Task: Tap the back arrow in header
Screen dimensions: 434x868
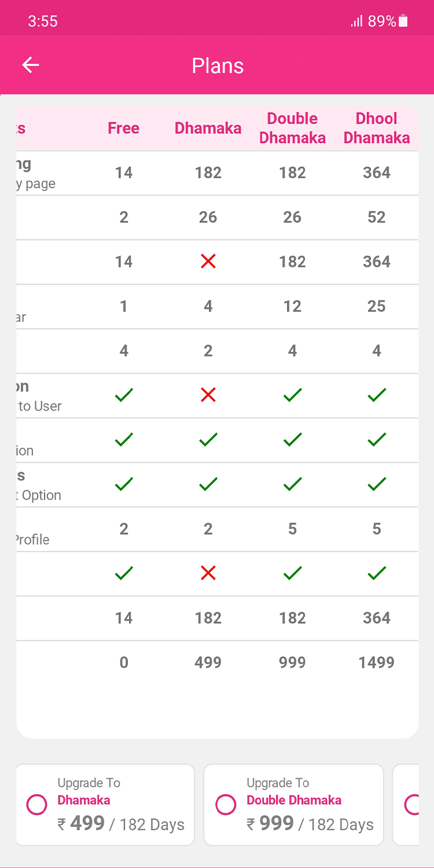Action: pyautogui.click(x=31, y=65)
